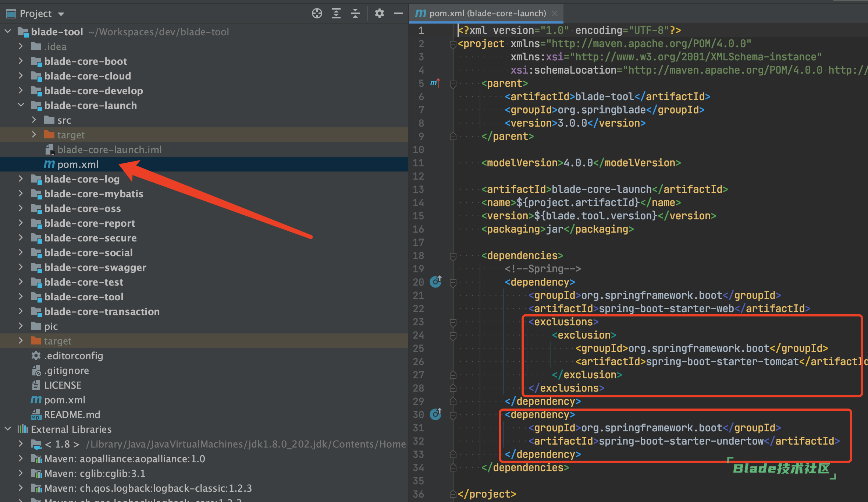Select the blade-core-log module
Viewport: 868px width, 502px height.
(x=82, y=179)
